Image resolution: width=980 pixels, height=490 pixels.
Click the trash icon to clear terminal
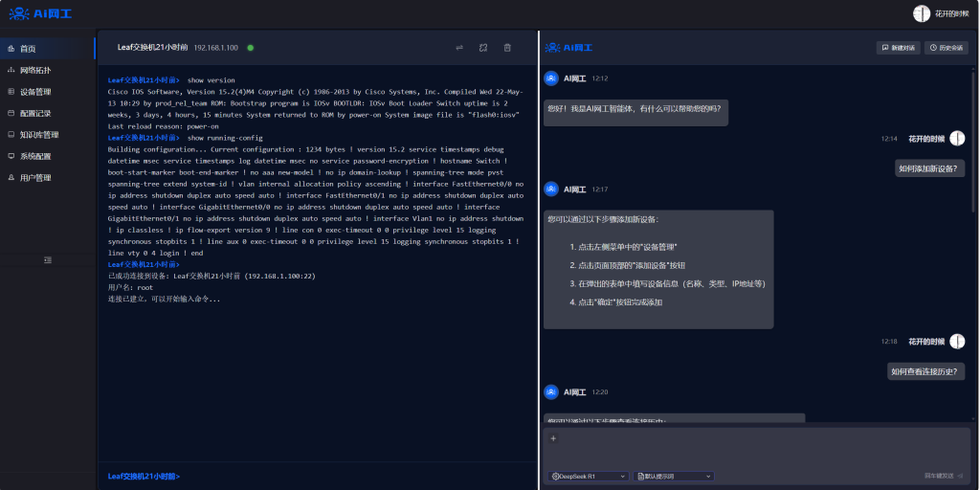pyautogui.click(x=507, y=48)
